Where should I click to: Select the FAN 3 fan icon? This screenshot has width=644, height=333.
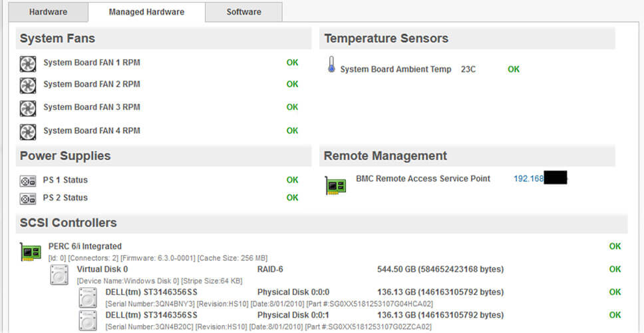click(x=28, y=108)
